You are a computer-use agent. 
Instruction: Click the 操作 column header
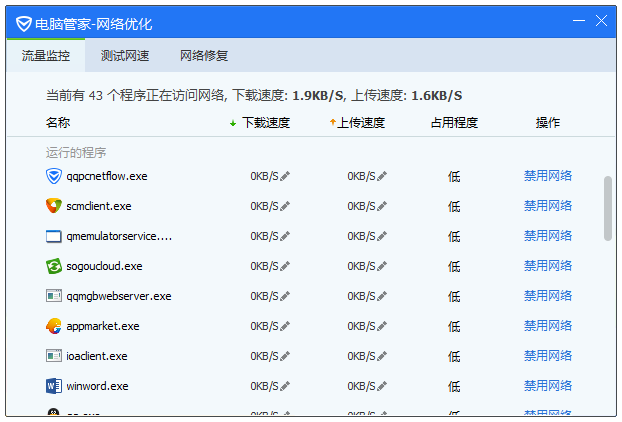pos(548,123)
